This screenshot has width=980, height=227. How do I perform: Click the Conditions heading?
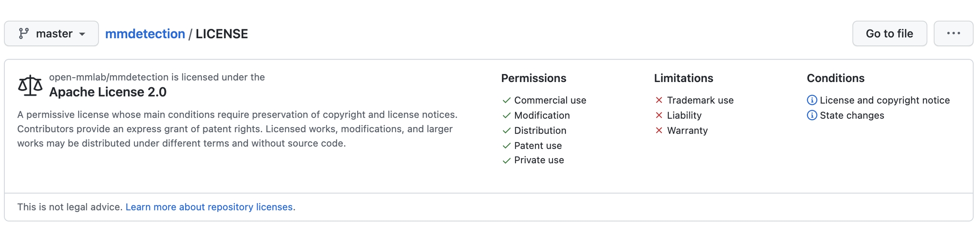(x=835, y=78)
